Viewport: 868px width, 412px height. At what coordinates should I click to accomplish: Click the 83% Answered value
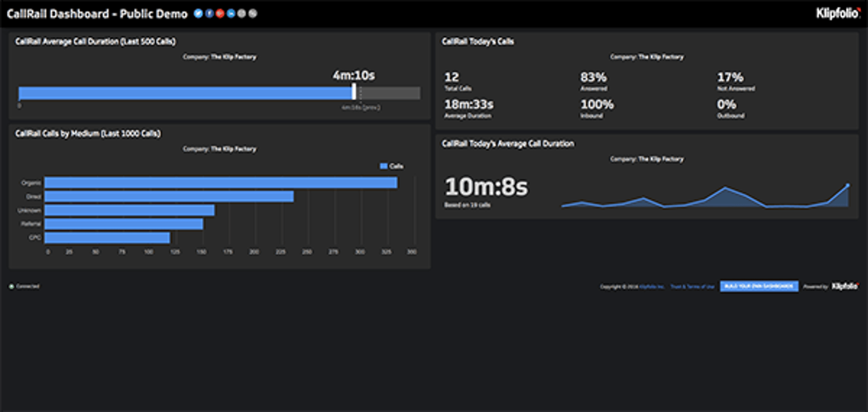click(594, 77)
